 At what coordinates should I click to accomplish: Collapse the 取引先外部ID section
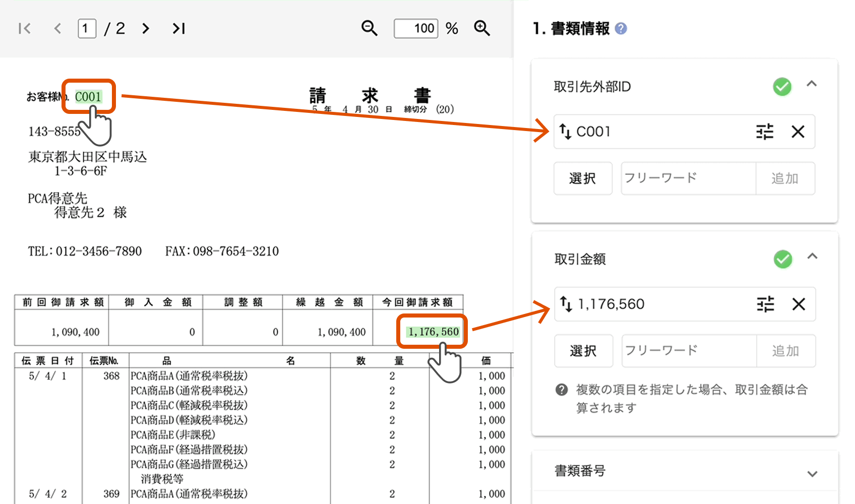[x=812, y=84]
